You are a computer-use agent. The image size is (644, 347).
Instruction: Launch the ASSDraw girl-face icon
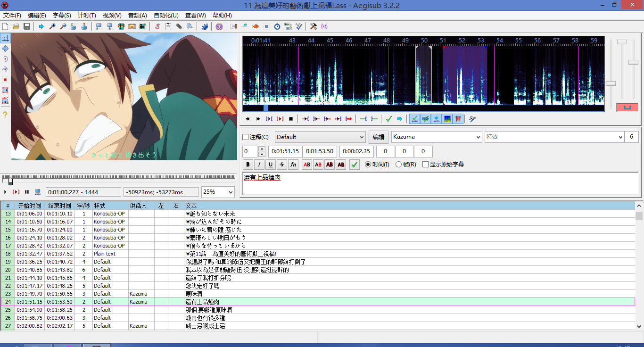(x=219, y=26)
